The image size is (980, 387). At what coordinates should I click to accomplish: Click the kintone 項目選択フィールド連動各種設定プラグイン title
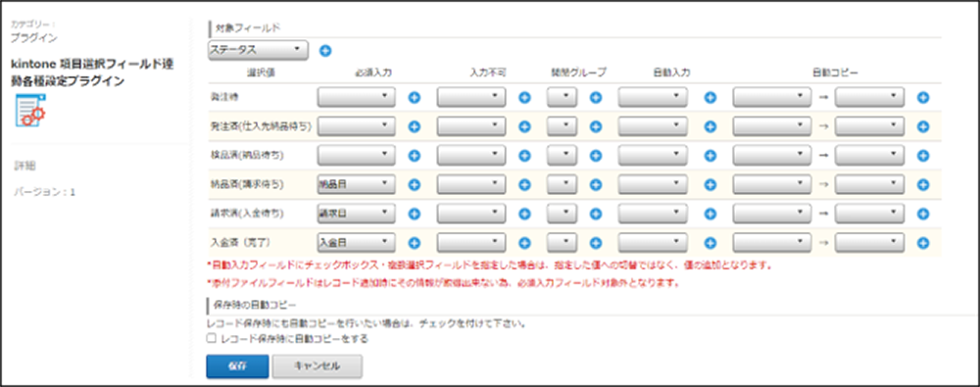[92, 73]
